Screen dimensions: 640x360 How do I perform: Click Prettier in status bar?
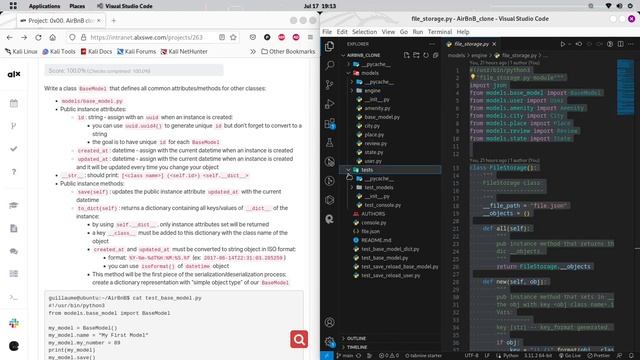[598, 356]
